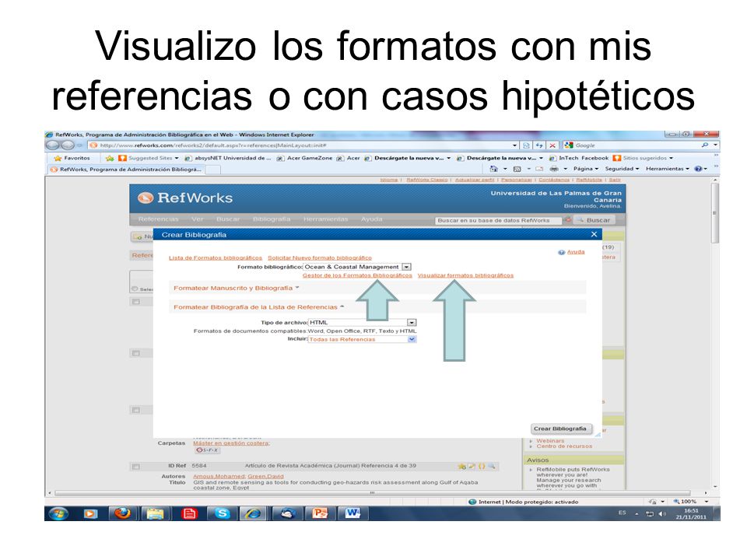The height and width of the screenshot is (560, 747).
Task: Click the magnifier view icon for reference 5584
Action: click(491, 466)
